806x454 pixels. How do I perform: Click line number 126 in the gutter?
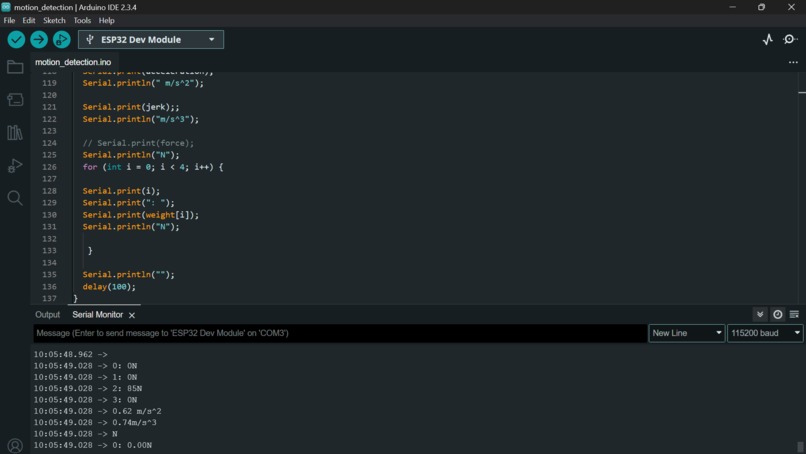49,167
